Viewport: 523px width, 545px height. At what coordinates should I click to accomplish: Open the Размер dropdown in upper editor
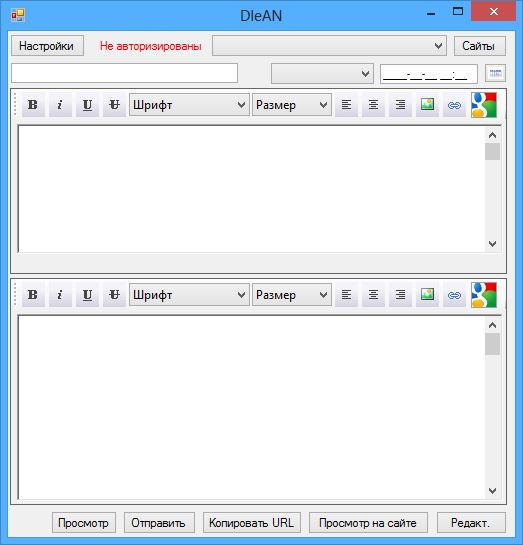tap(292, 105)
